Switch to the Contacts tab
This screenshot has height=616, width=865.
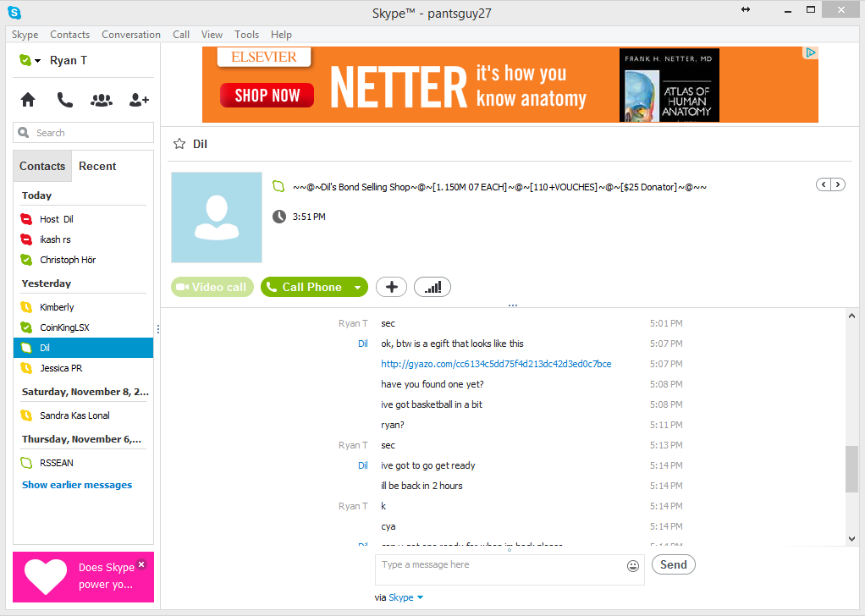tap(42, 166)
